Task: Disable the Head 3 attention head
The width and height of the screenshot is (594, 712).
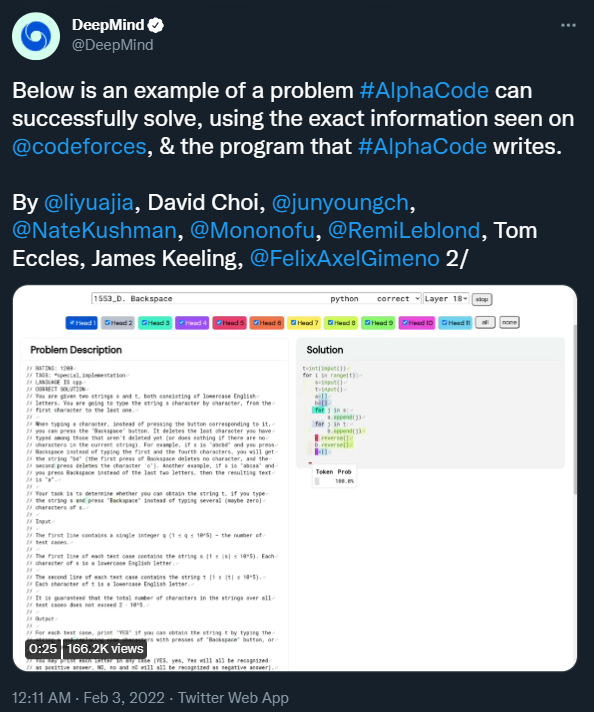Action: tap(155, 323)
